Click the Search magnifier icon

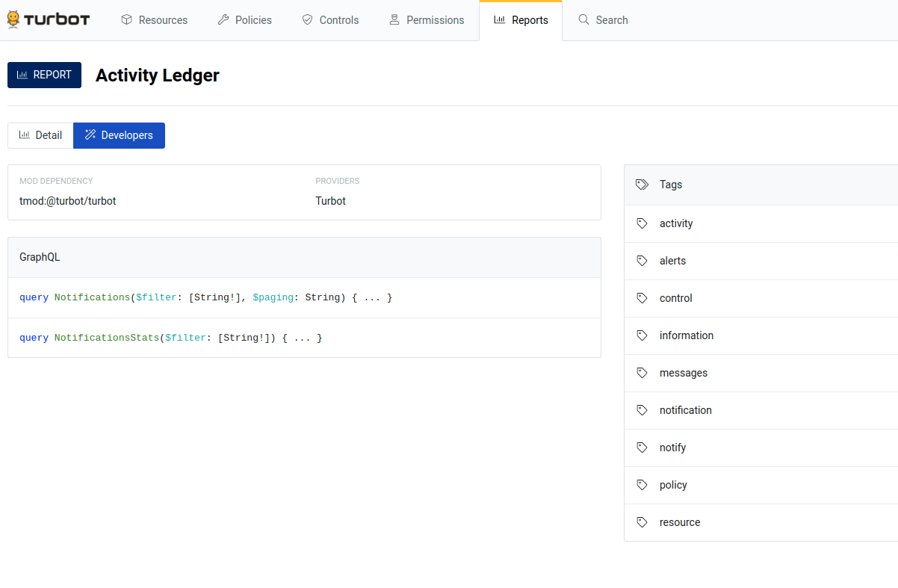pos(583,19)
